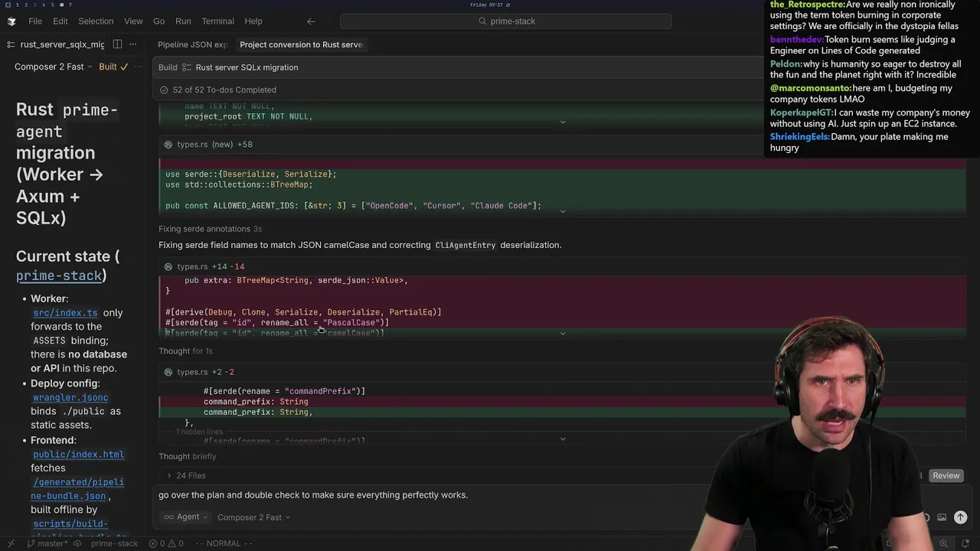Click the Review button
The image size is (980, 551).
[x=946, y=475]
